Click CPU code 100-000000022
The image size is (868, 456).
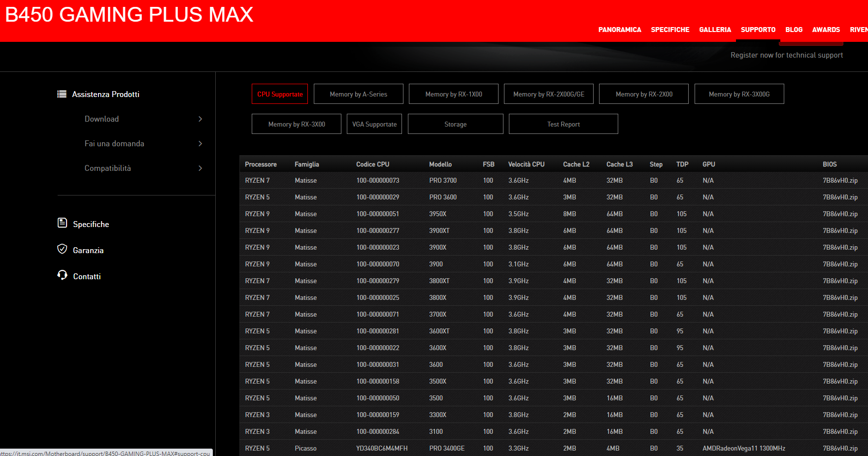(x=378, y=348)
